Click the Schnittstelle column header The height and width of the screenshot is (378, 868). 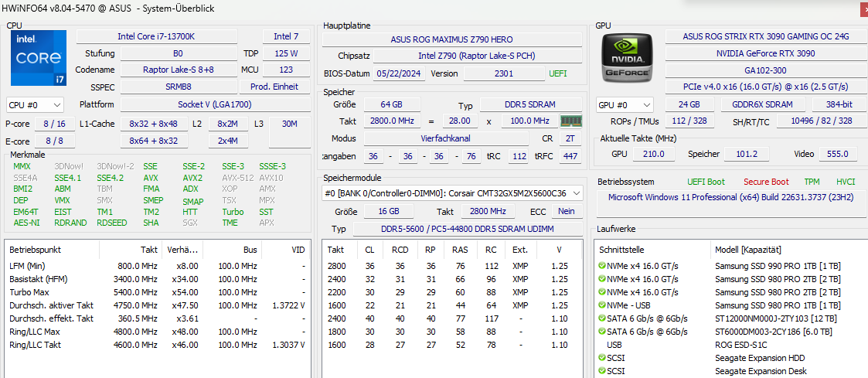pos(653,250)
